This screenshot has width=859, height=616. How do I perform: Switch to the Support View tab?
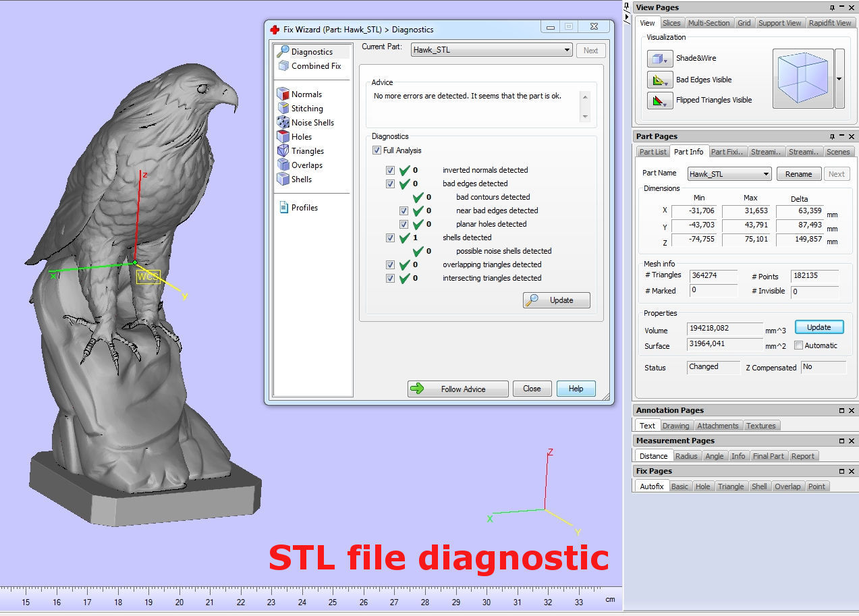(779, 23)
